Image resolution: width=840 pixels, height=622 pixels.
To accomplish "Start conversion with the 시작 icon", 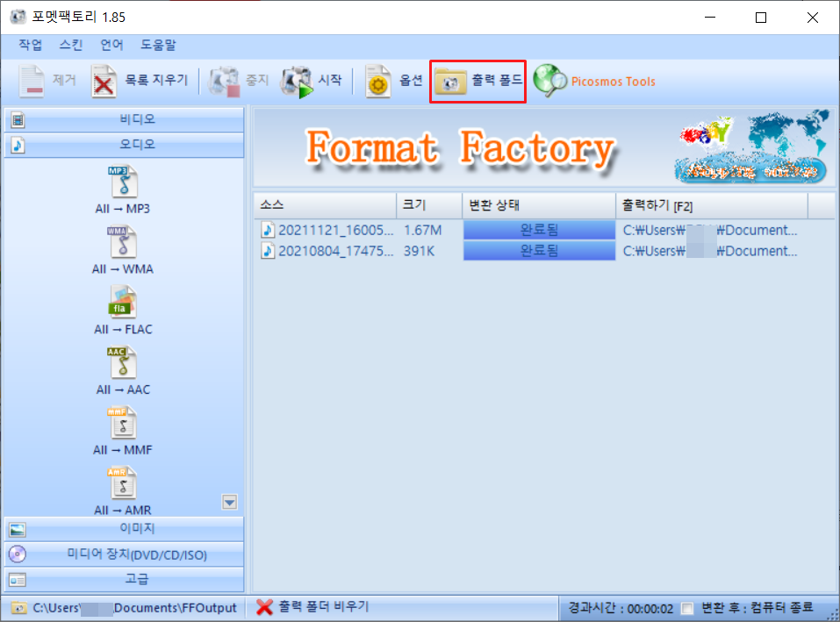I will tap(297, 82).
